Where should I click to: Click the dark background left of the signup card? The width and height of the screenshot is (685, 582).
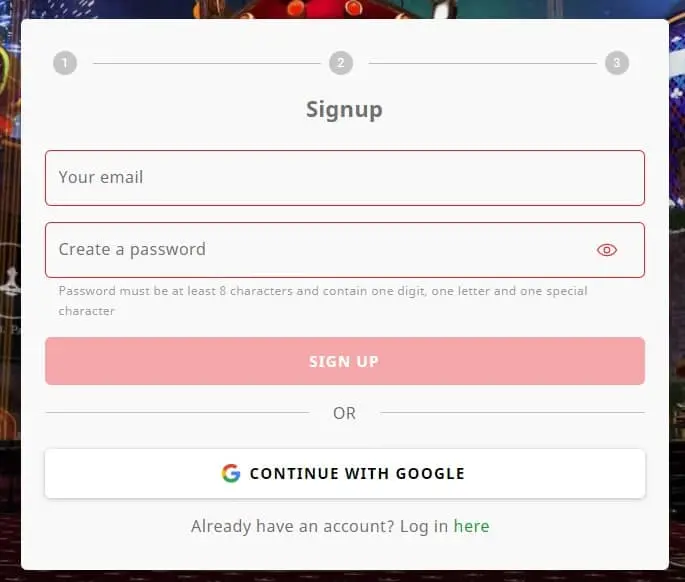(x=10, y=300)
